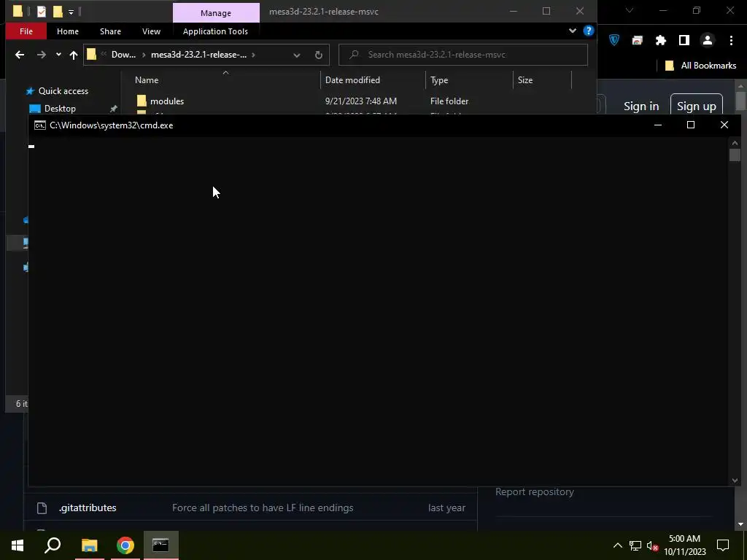Click the cmd taskbar icon
Image resolution: width=747 pixels, height=560 pixels.
[x=160, y=545]
